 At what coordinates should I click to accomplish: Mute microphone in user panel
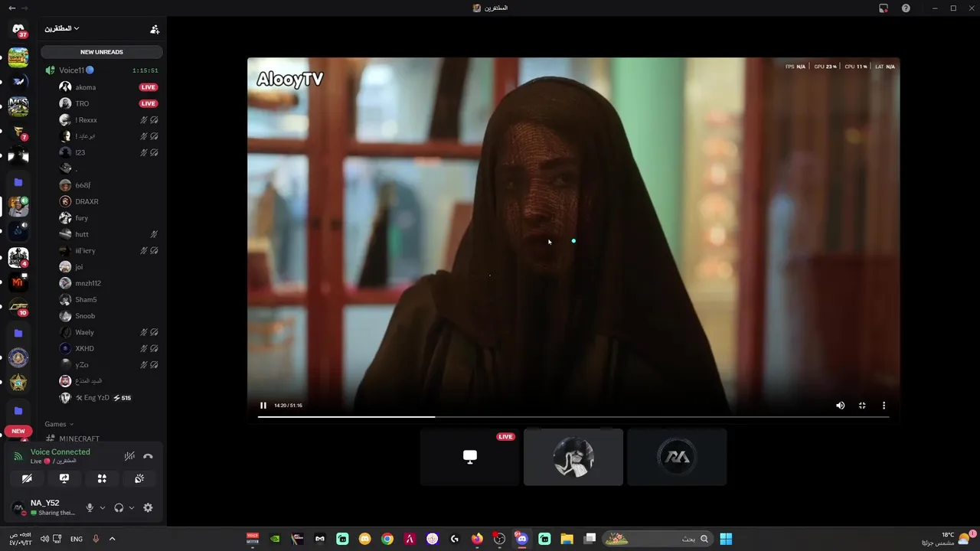coord(90,507)
